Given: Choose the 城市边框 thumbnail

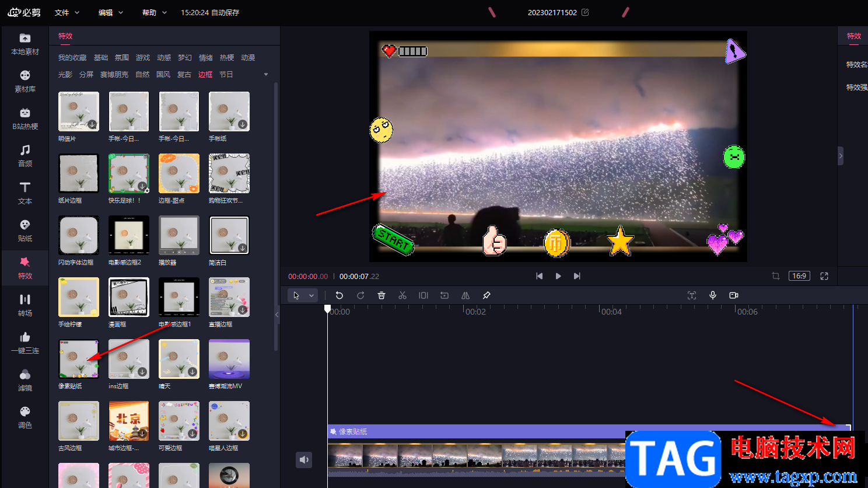Looking at the screenshot, I should tap(129, 421).
